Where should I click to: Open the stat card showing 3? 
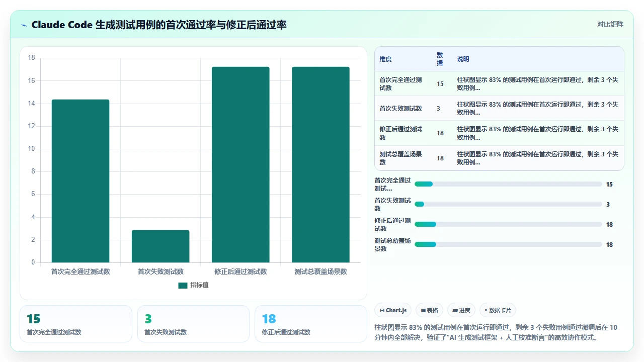click(x=193, y=324)
